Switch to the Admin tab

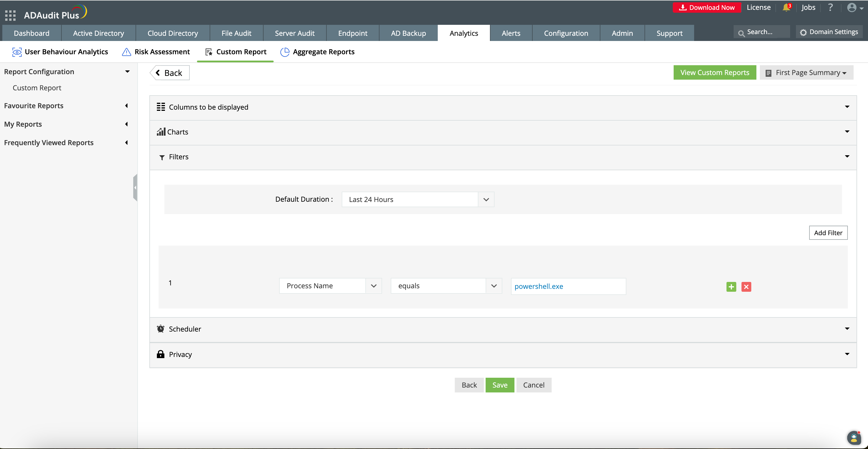tap(622, 33)
